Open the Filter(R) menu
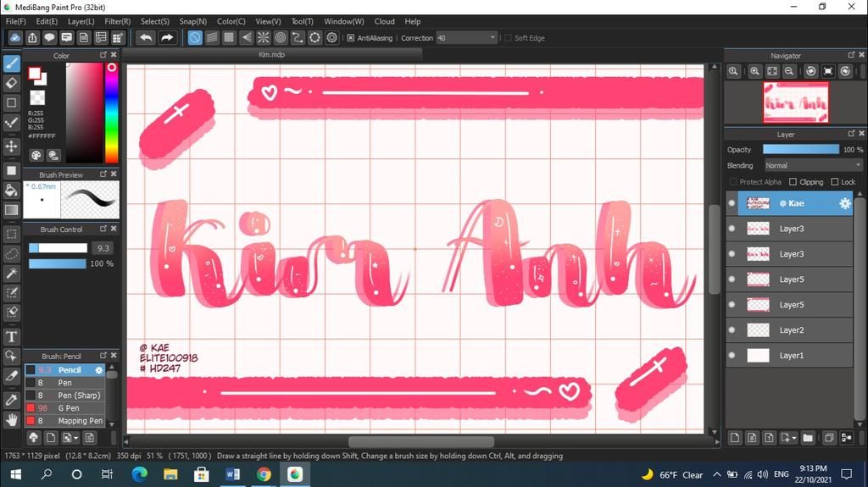This screenshot has width=868, height=487. (x=117, y=21)
